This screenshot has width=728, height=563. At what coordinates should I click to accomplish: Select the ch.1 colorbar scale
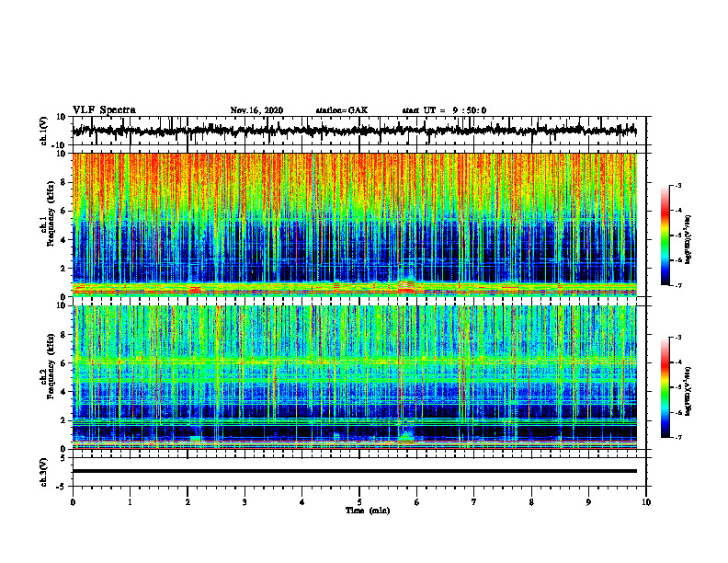665,236
